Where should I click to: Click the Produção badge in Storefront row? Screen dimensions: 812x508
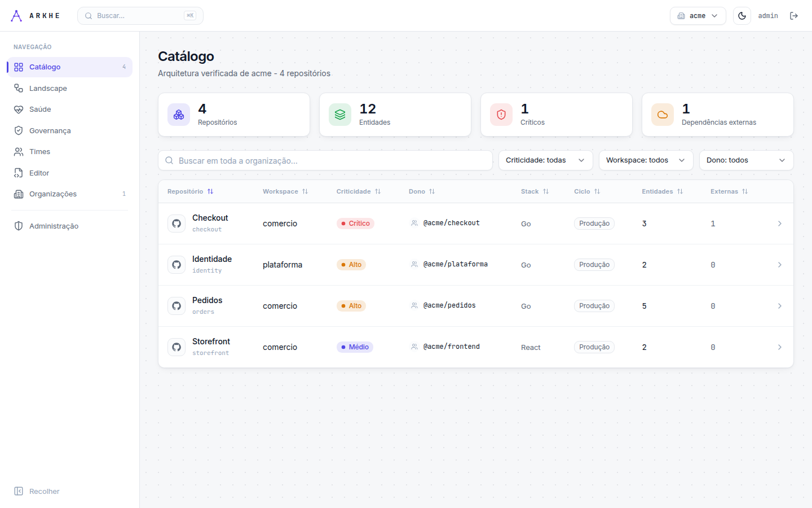tap(594, 347)
